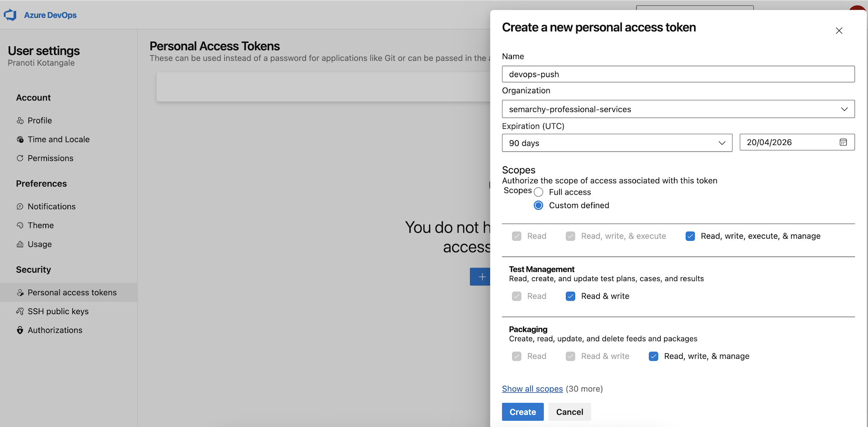Open the Organization dropdown
Viewport: 868px width, 427px height.
click(x=678, y=109)
